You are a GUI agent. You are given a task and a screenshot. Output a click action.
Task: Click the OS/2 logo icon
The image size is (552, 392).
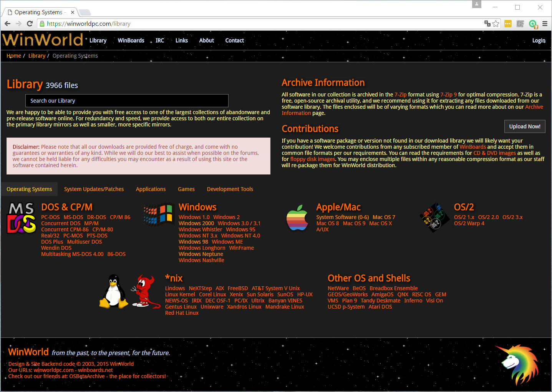click(x=434, y=218)
